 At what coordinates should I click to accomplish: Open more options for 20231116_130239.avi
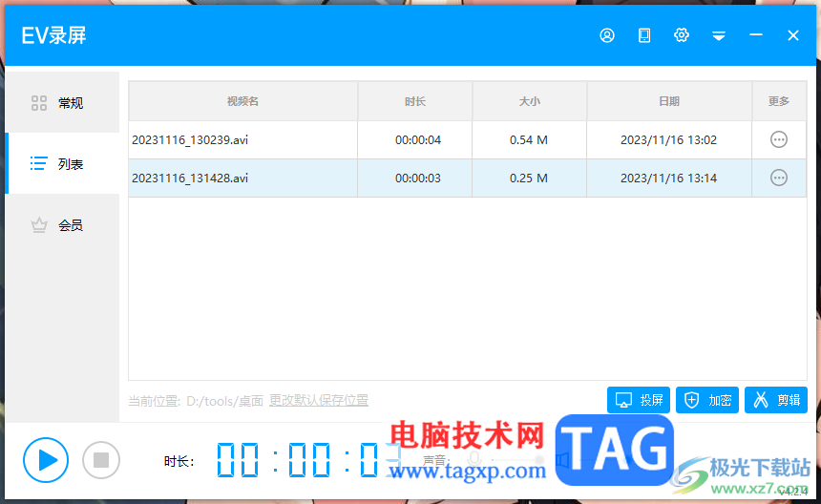(779, 139)
